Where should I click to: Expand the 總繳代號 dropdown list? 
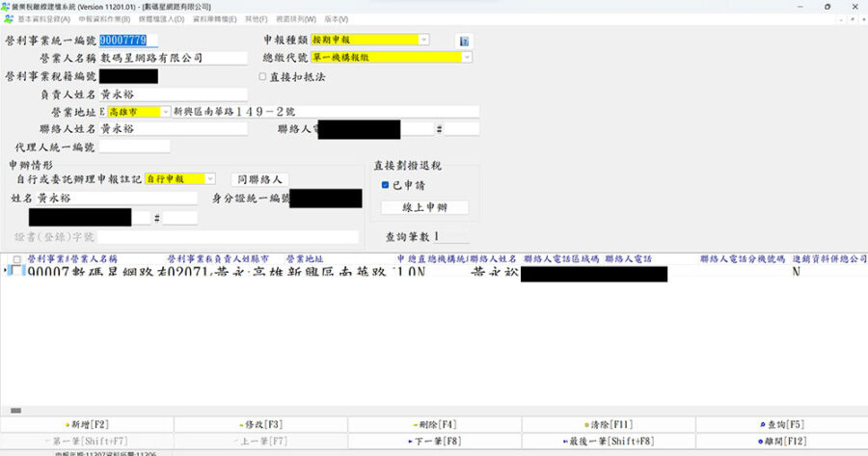pos(467,58)
